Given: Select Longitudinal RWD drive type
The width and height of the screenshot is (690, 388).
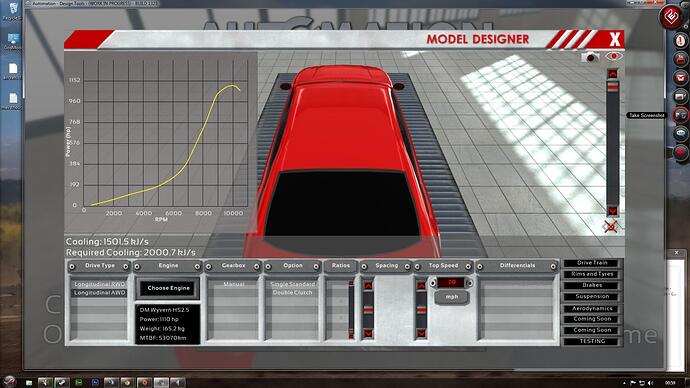Looking at the screenshot, I should pos(99,284).
